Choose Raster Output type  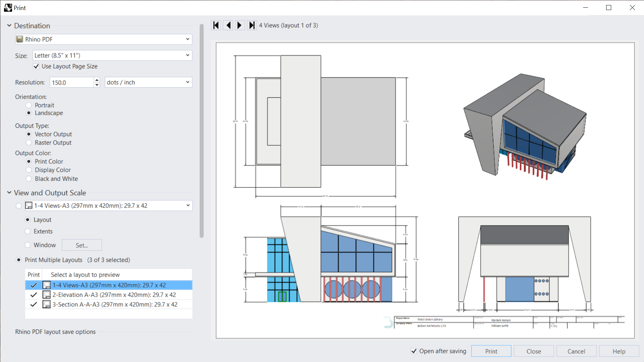29,143
